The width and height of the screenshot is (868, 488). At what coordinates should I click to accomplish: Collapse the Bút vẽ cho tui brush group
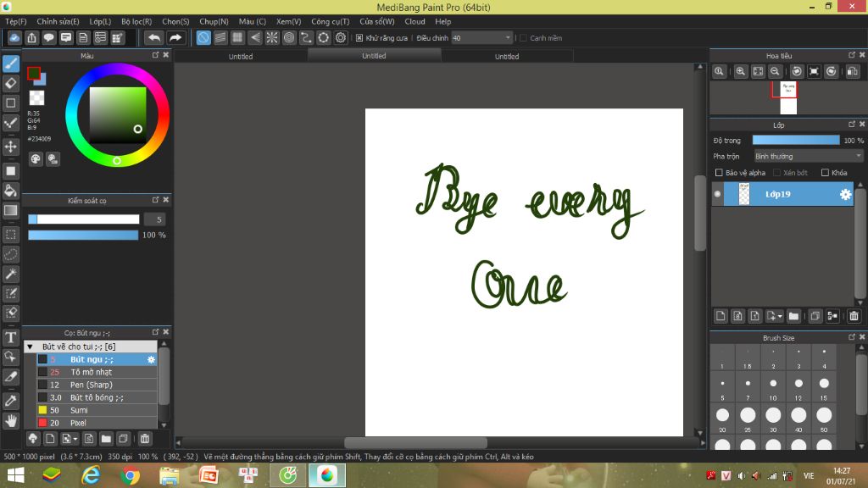pos(30,347)
